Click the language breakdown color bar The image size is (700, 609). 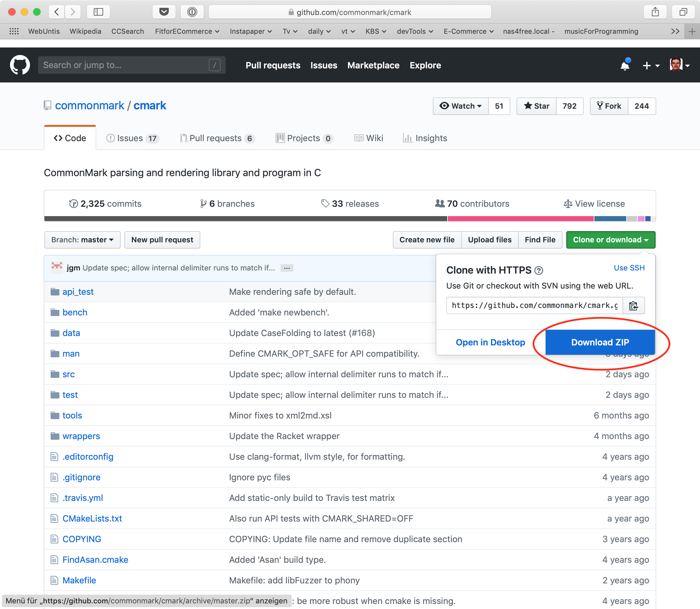point(350,219)
